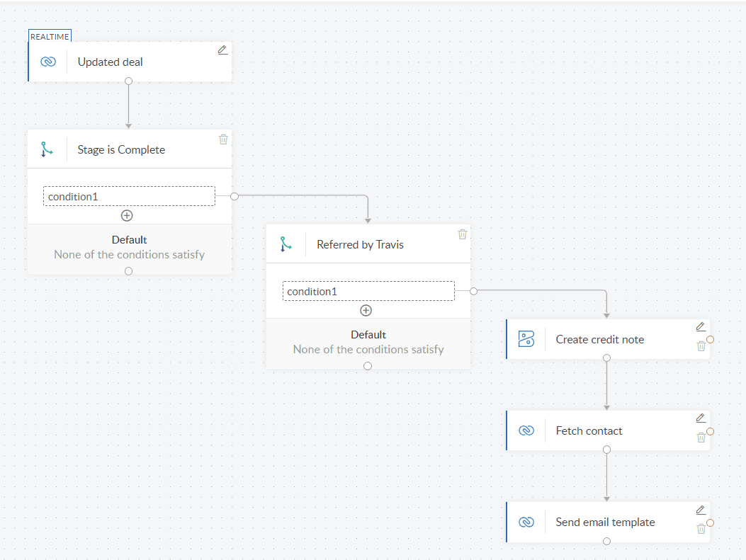This screenshot has height=560, width=746.
Task: Delete the Stage is Complete block
Action: [223, 139]
